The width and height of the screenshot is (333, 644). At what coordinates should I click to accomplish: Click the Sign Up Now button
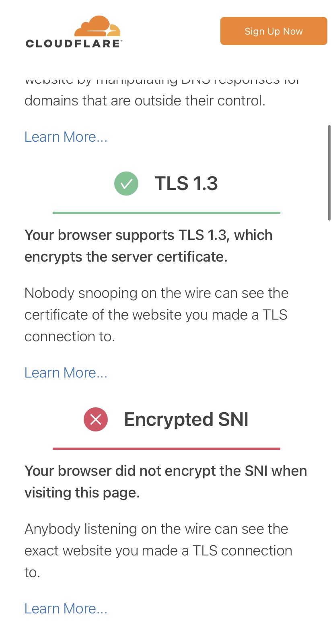pyautogui.click(x=274, y=31)
